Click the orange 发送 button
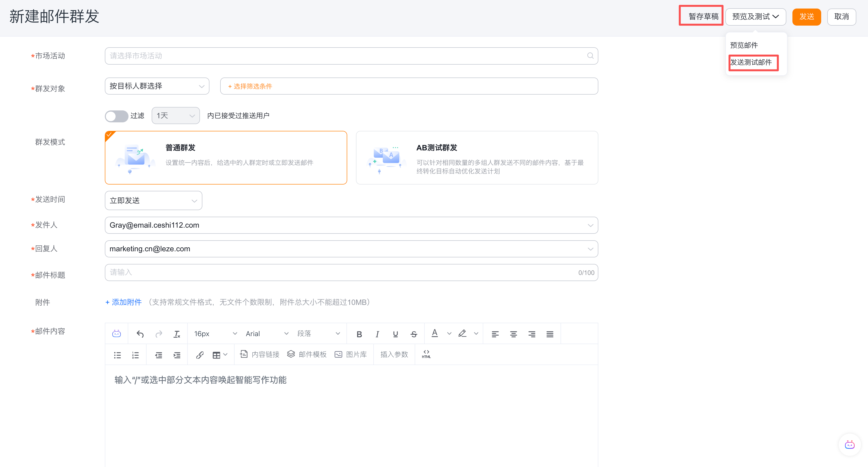The width and height of the screenshot is (868, 467). (806, 17)
